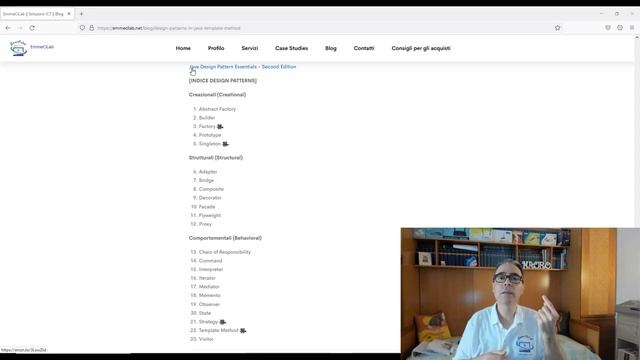Open the State pattern link
Screen dimensions: 640x360
point(205,313)
